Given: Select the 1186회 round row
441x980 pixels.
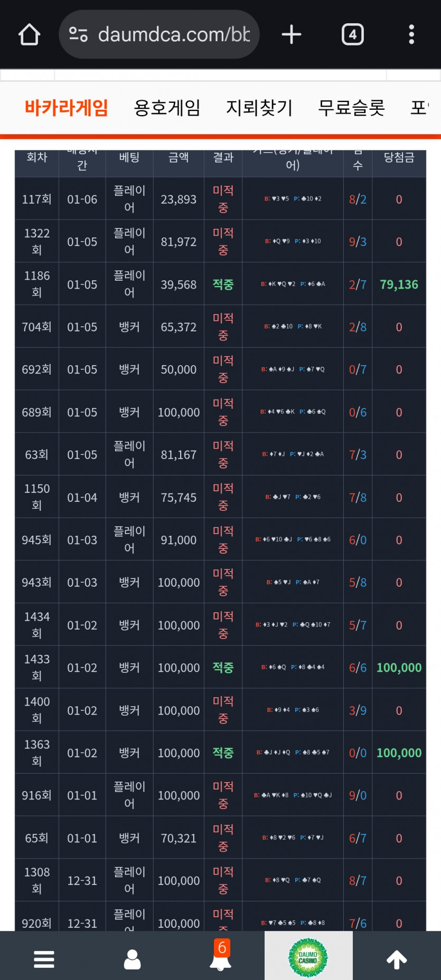Looking at the screenshot, I should click(x=37, y=284).
